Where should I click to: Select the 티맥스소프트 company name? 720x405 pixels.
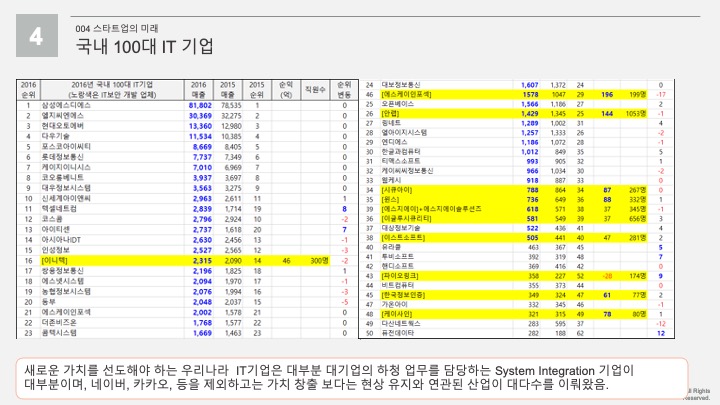tap(400, 161)
